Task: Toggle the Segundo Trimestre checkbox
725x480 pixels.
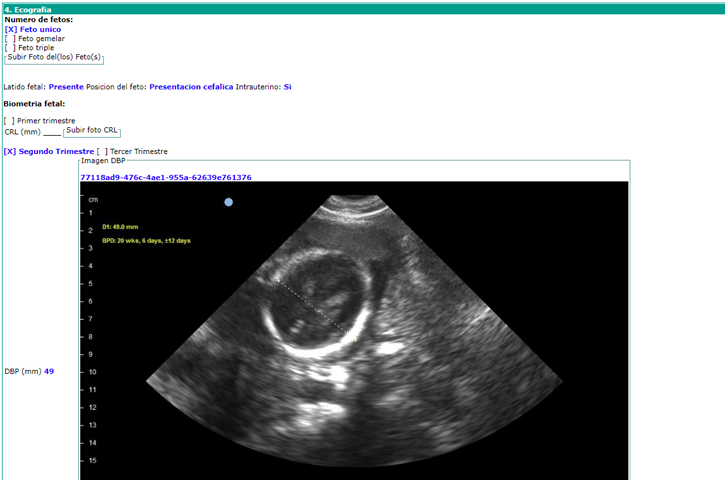Action: (10, 152)
